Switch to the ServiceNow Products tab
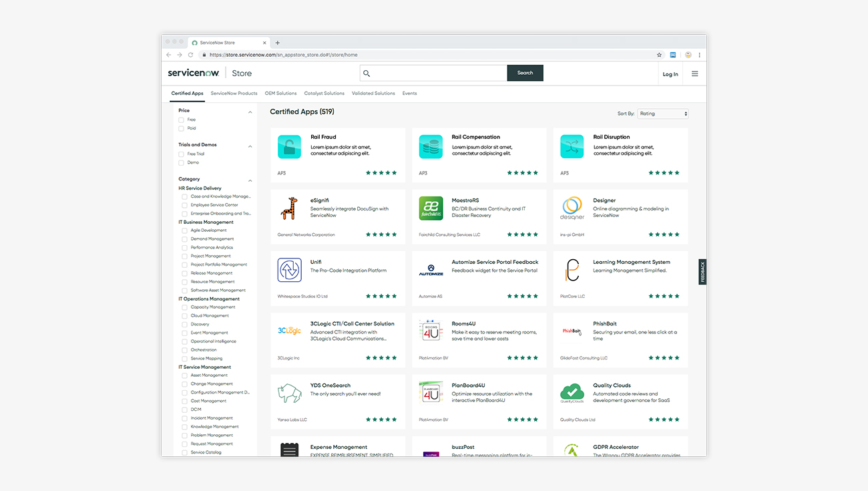Screen dimensions: 868x491 [234, 94]
